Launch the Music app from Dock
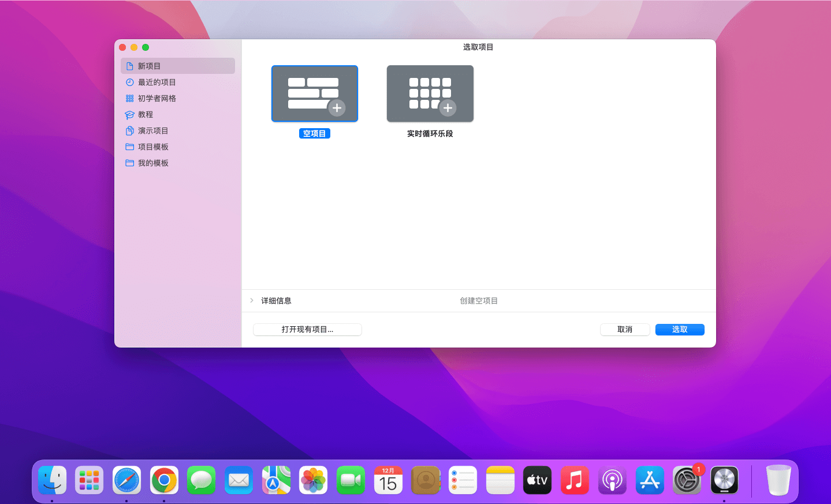This screenshot has width=831, height=504. coord(575,480)
